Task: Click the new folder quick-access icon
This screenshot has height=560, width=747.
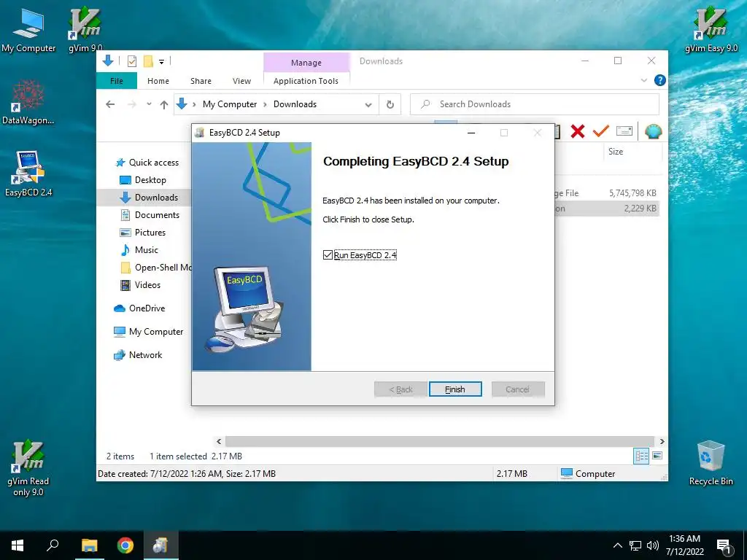Action: [148, 61]
